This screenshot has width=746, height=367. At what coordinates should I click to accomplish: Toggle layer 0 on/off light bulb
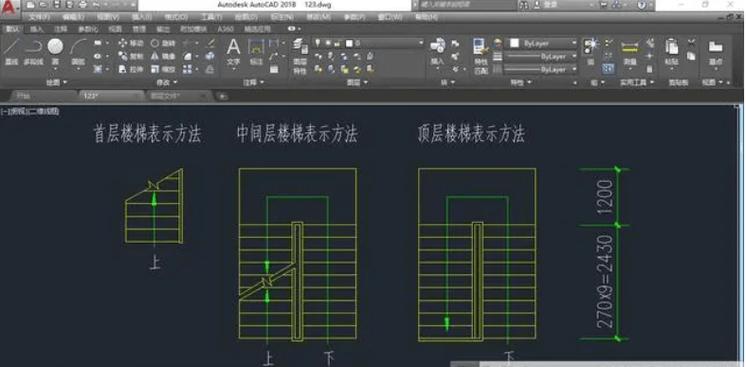tap(317, 43)
